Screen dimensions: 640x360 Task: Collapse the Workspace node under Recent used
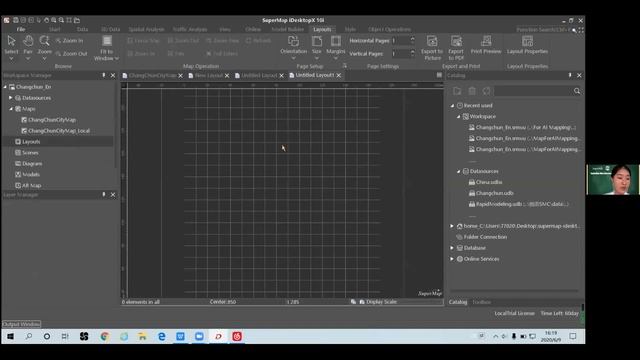(x=458, y=116)
